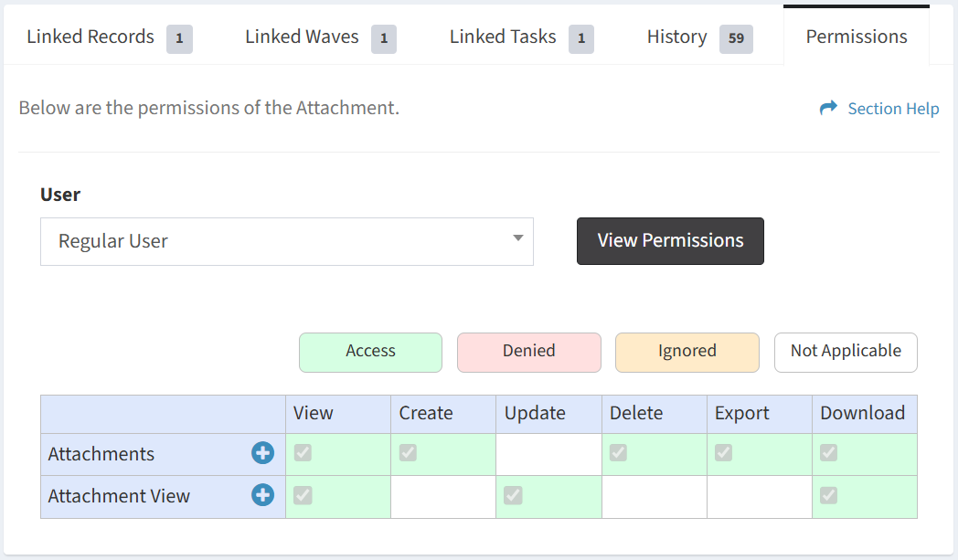Image resolution: width=958 pixels, height=560 pixels.
Task: Click the empty Attachment View Export cell
Action: [x=760, y=497]
